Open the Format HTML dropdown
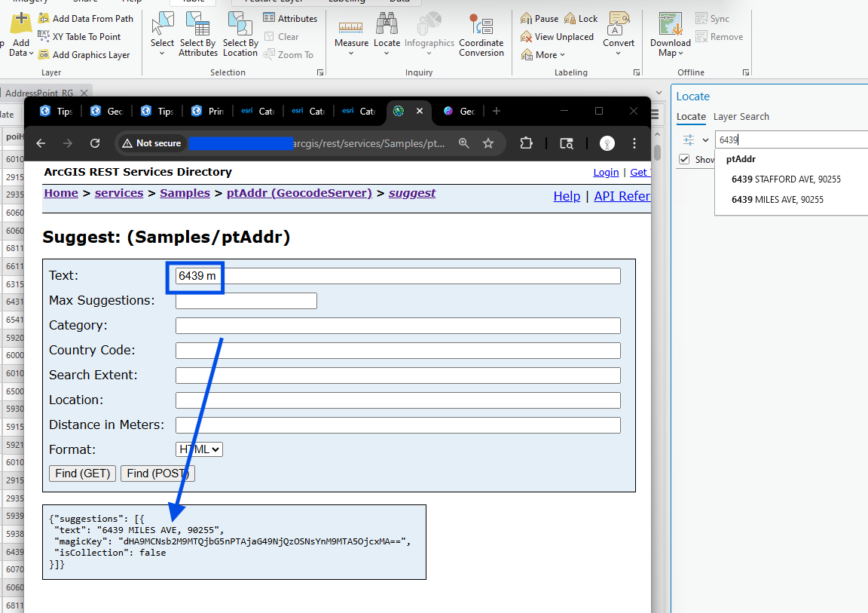Screen dimensions: 868x613 pos(199,449)
